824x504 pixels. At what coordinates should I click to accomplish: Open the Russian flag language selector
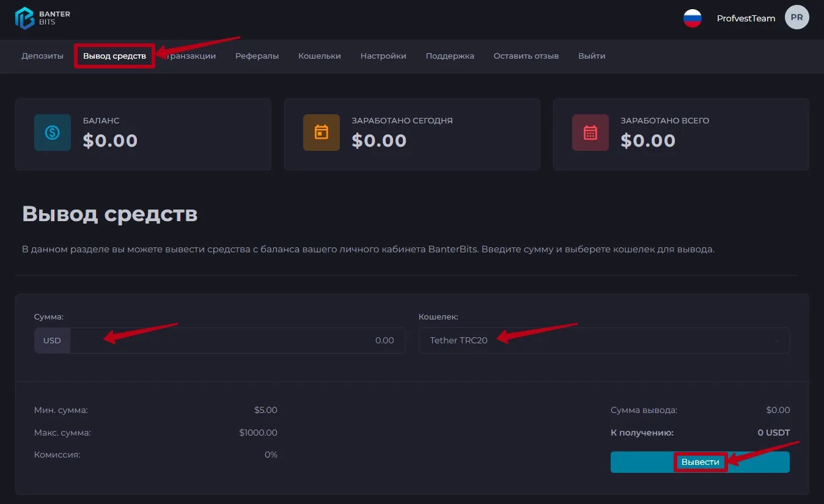[x=692, y=18]
